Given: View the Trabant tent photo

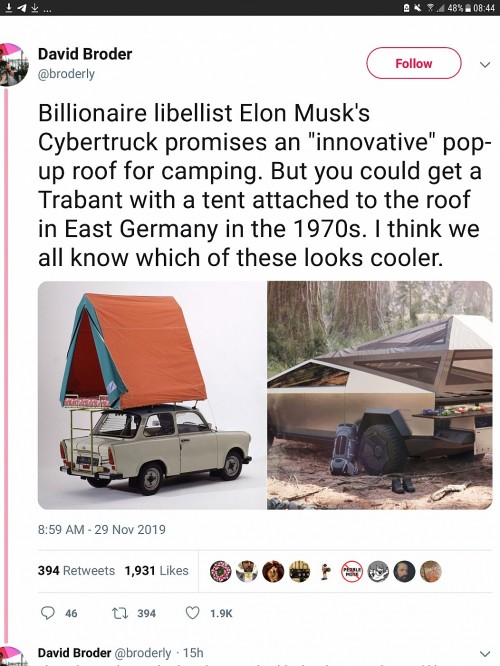Looking at the screenshot, I should click(x=152, y=395).
